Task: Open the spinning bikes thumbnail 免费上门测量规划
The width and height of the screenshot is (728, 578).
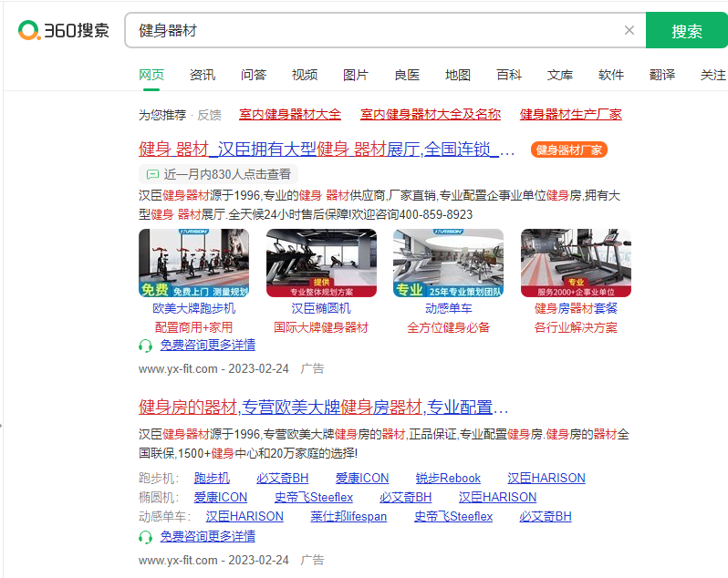Action: point(193,263)
